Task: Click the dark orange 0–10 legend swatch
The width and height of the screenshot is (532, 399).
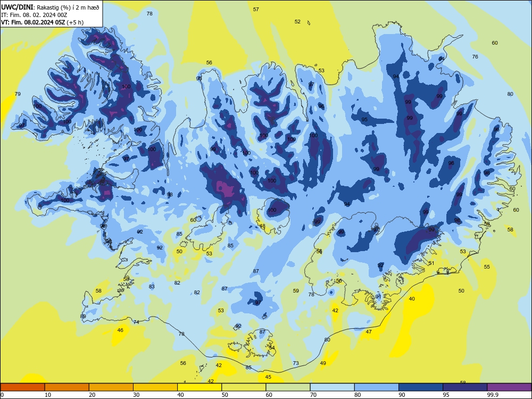Action: 23,387
